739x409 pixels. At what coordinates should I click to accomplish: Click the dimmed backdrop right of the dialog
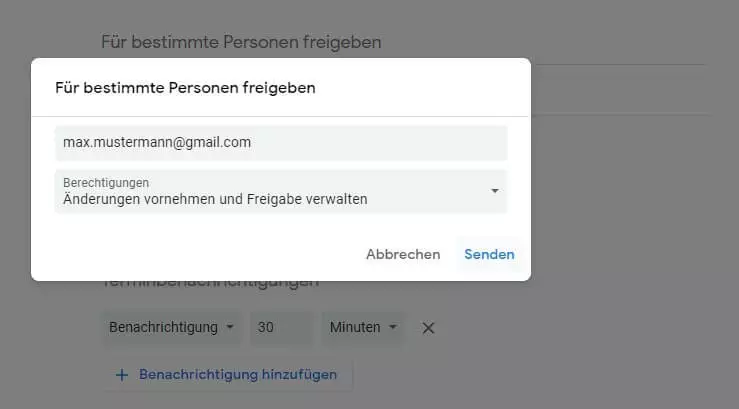630,200
